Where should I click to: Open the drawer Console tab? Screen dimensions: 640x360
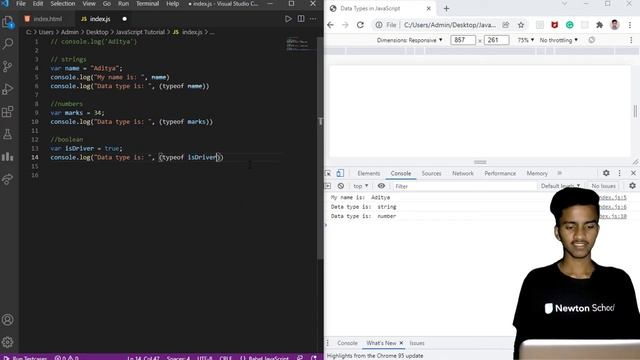(x=347, y=343)
